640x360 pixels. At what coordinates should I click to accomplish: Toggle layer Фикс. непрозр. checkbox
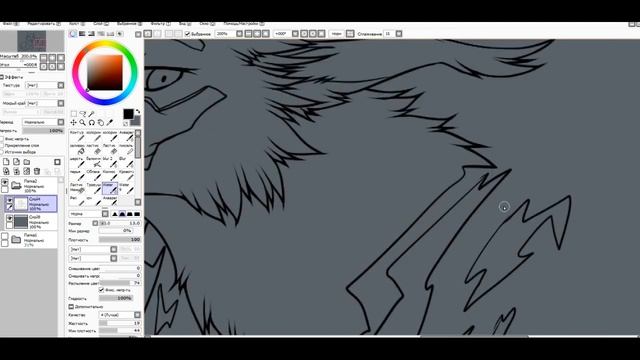coord(2,139)
